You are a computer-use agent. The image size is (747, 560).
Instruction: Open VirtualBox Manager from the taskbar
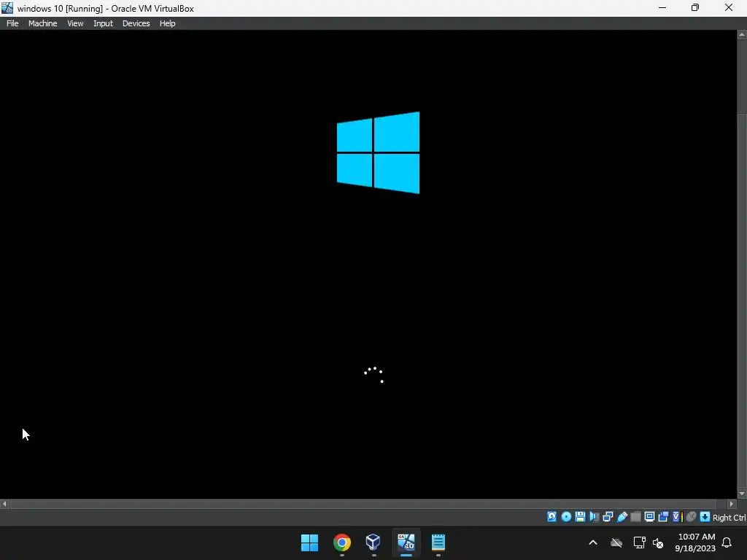click(373, 542)
